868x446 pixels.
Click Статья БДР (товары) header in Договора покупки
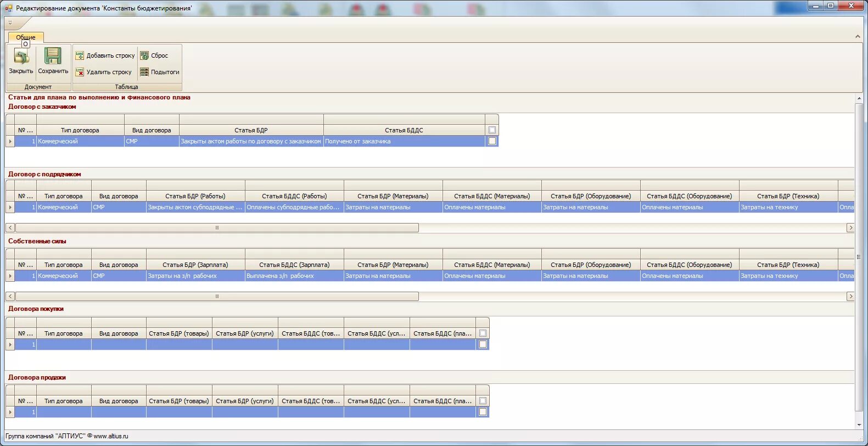[179, 333]
